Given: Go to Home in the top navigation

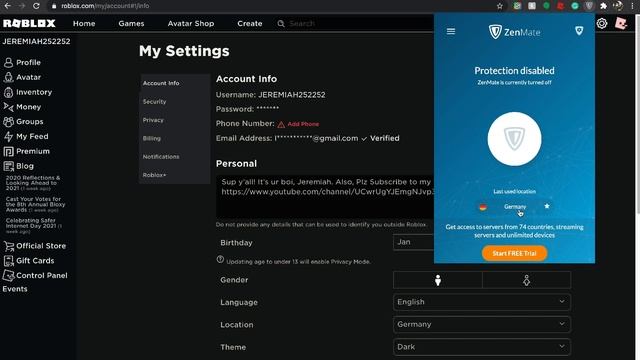Looking at the screenshot, I should coord(84,24).
